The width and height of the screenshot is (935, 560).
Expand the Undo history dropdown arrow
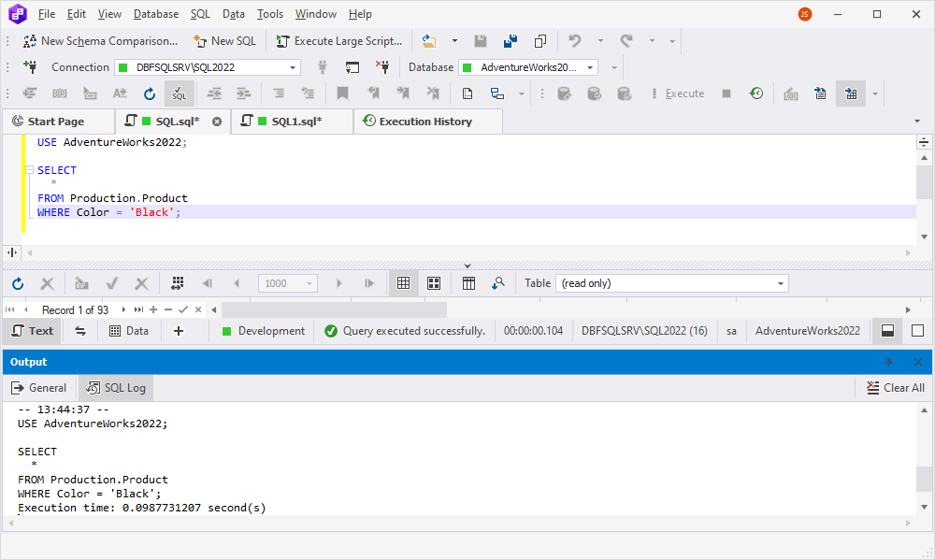tap(600, 41)
